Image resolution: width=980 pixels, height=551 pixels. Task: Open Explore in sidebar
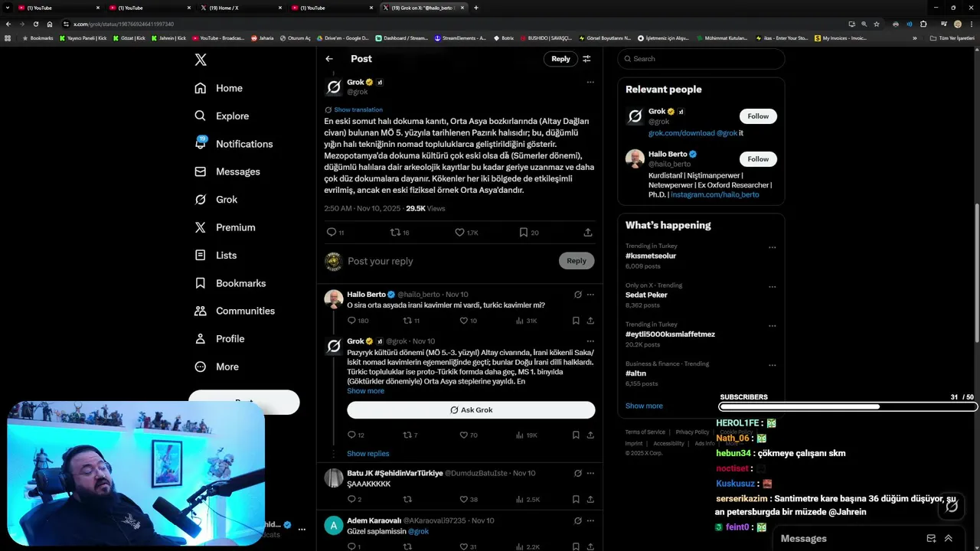click(x=222, y=116)
